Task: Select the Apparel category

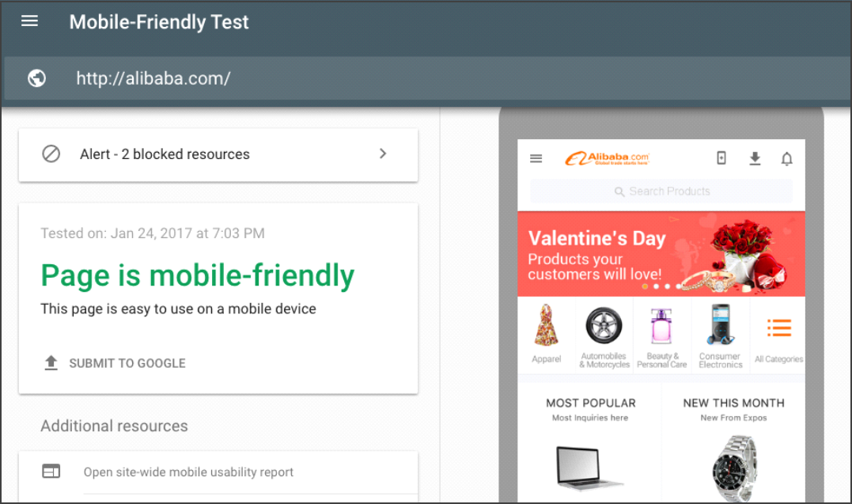Action: (x=546, y=334)
